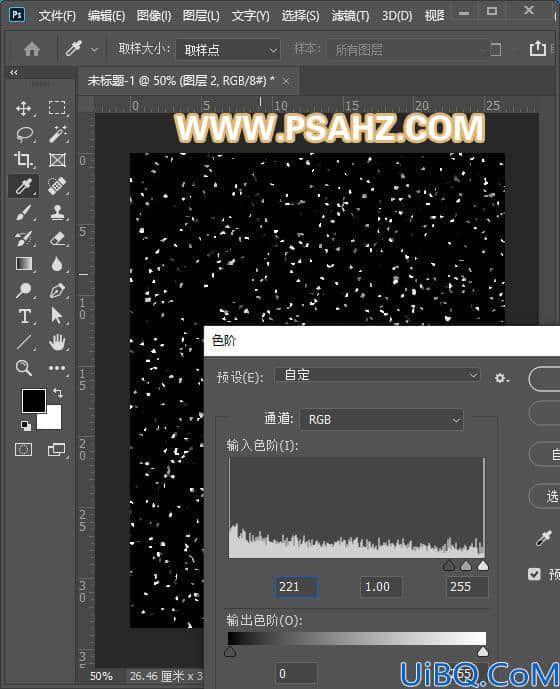Screen dimensions: 560x689
Task: Select the Lasso tool
Action: (x=24, y=134)
